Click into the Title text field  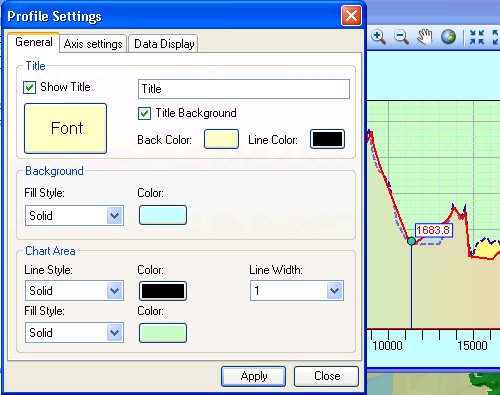point(244,89)
